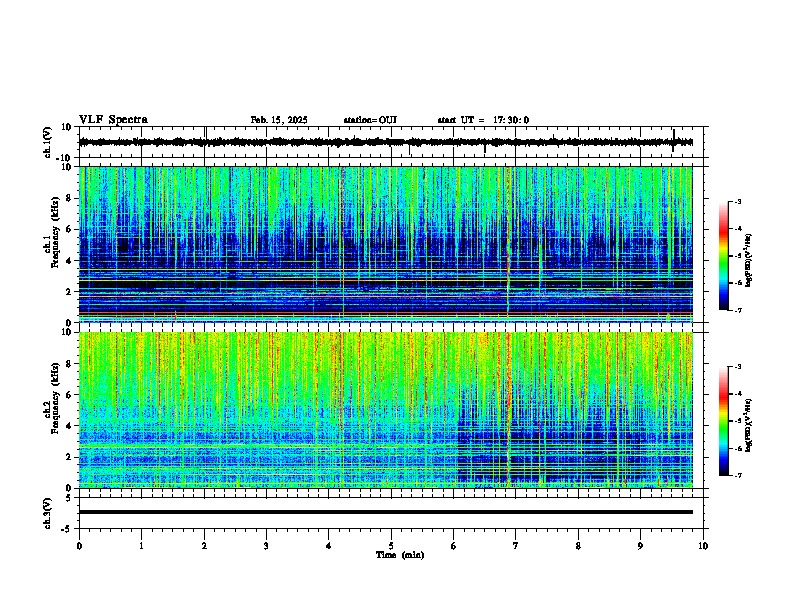Click the ch.1 spectrogram plot

(386, 244)
